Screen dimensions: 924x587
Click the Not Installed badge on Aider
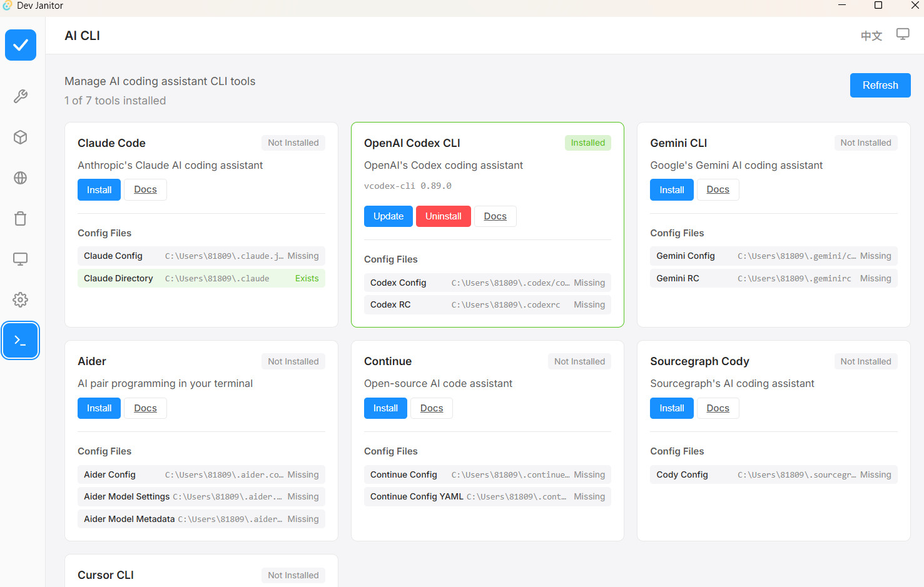click(293, 361)
